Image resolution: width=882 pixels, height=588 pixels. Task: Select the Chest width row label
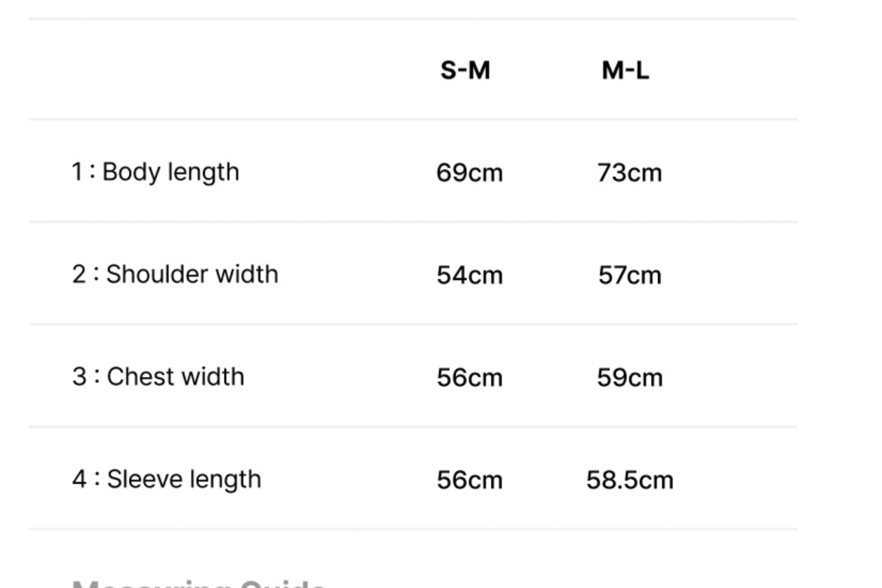[158, 377]
